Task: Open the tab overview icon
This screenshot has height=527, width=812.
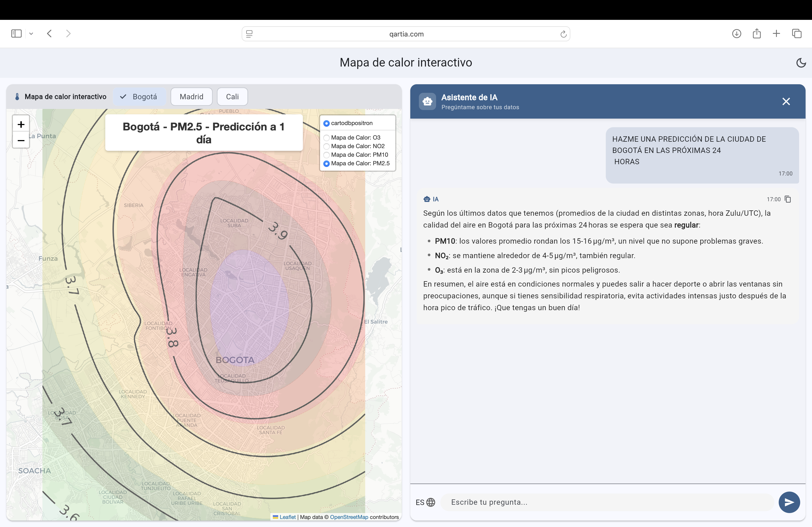Action: coord(797,33)
